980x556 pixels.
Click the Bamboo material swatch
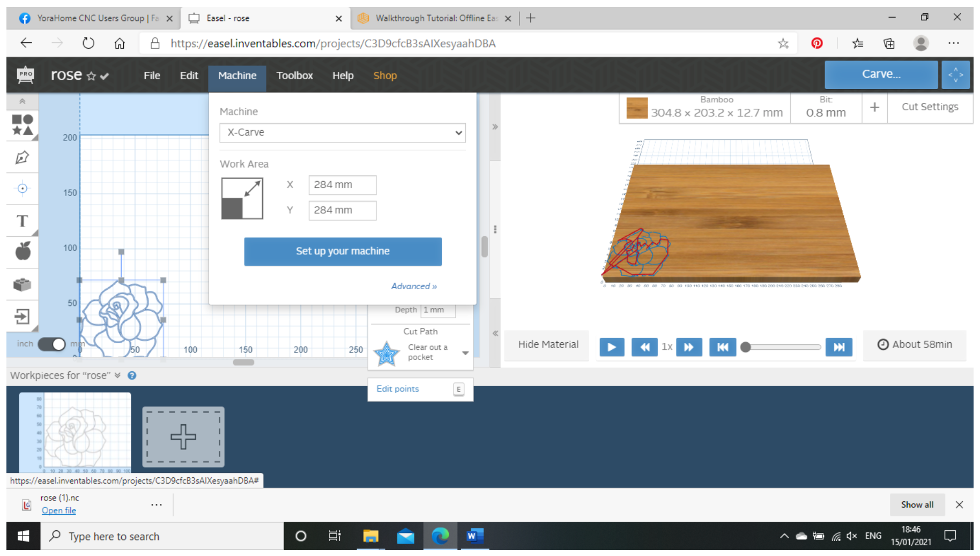(x=637, y=108)
